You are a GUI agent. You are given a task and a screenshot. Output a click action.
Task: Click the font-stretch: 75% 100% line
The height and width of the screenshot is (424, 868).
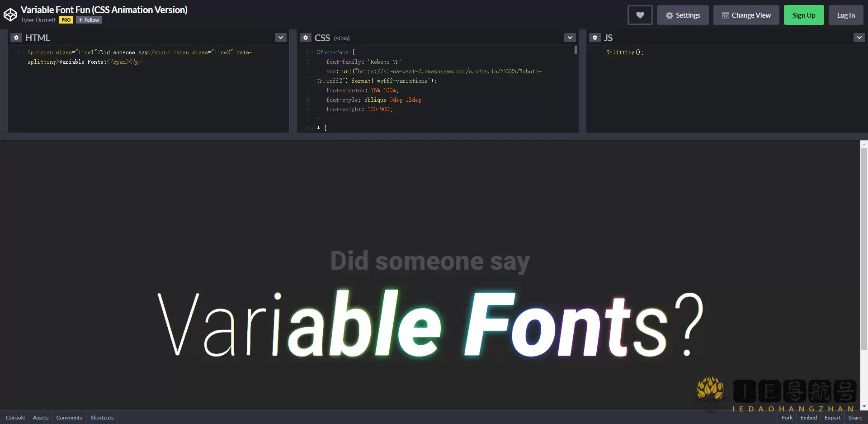click(x=362, y=91)
